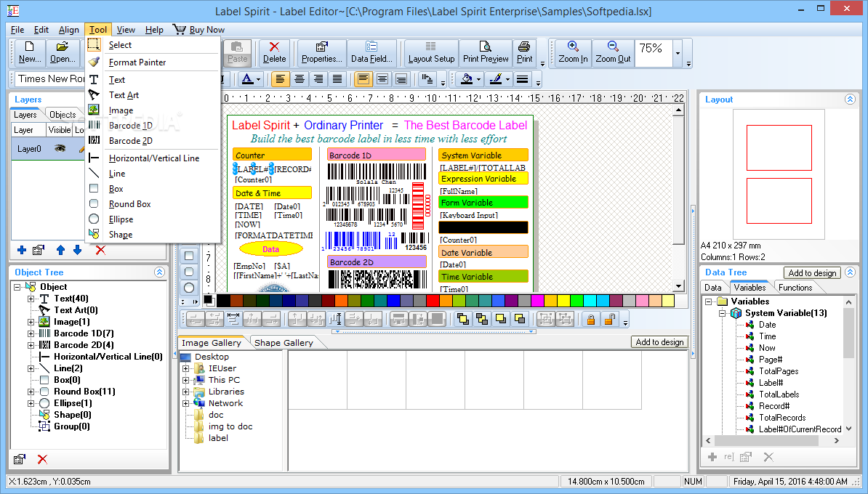The height and width of the screenshot is (494, 868).
Task: Click canvas vertical scrollbar down arrow
Action: tap(679, 286)
